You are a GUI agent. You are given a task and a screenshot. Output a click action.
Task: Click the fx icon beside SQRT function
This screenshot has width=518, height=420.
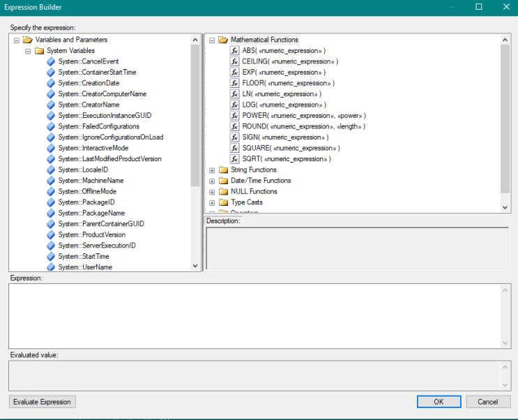(x=234, y=159)
